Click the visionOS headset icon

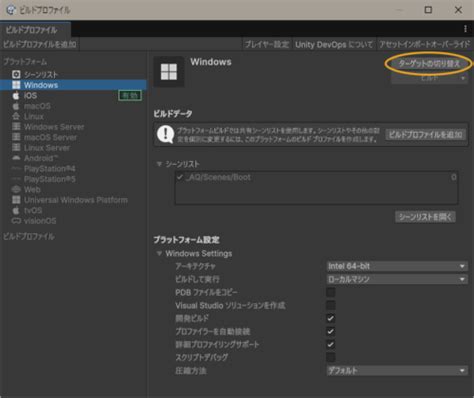point(16,221)
